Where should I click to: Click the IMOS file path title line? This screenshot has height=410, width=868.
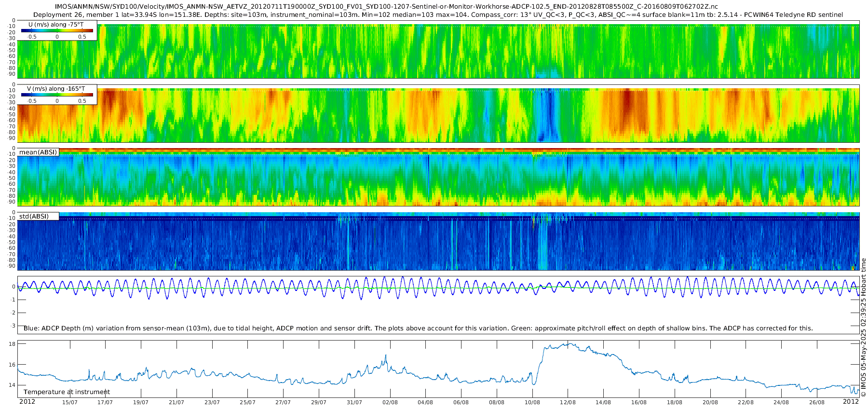(386, 7)
